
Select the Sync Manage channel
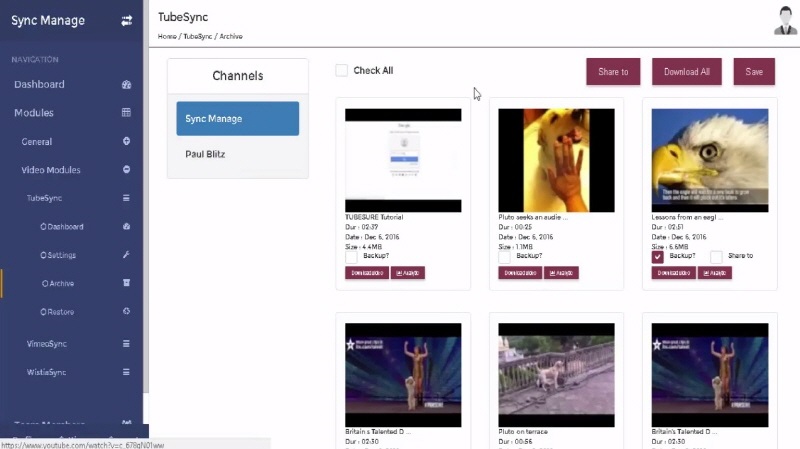[x=238, y=118]
